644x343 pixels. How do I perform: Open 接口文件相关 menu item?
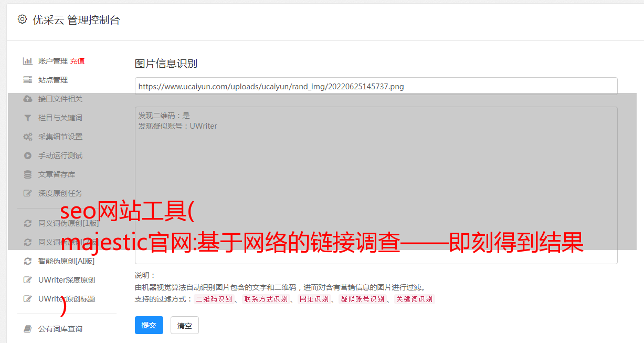(x=60, y=99)
